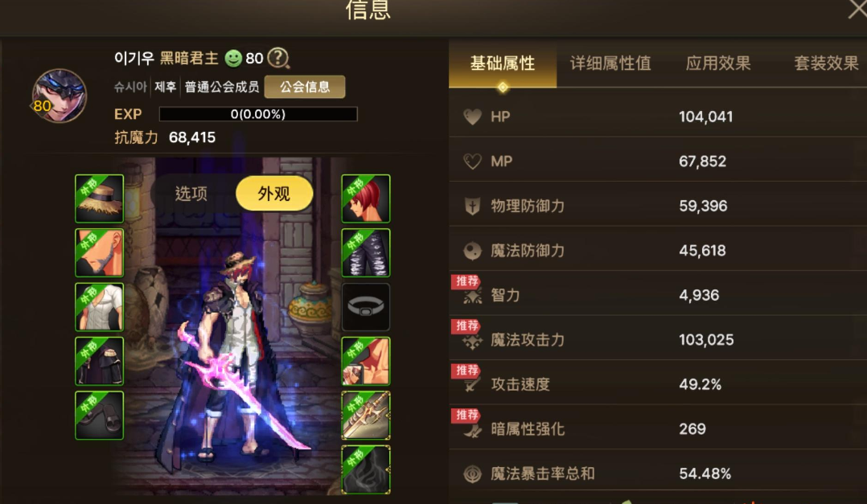Image resolution: width=867 pixels, height=504 pixels.
Task: Select the red hair appearance slot
Action: [x=365, y=199]
